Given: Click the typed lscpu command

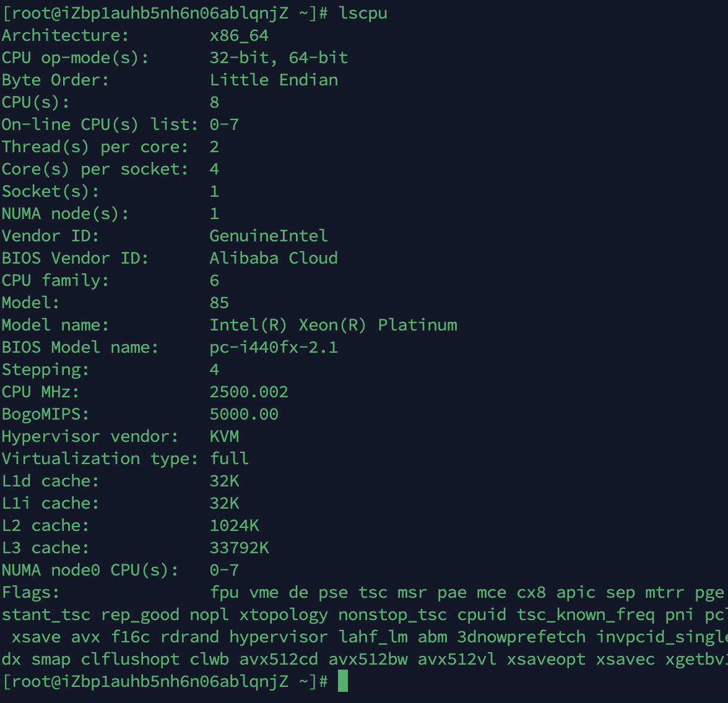Looking at the screenshot, I should click(363, 13).
